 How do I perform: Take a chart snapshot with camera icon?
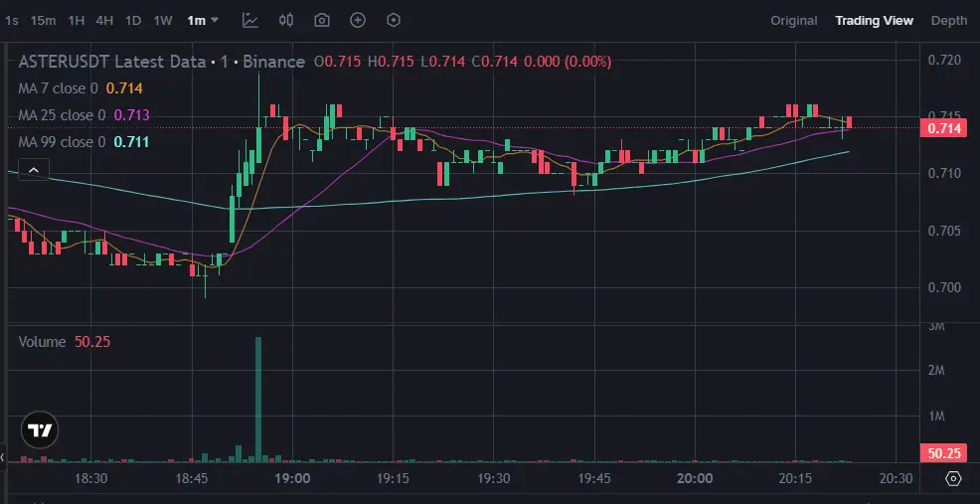coord(322,20)
